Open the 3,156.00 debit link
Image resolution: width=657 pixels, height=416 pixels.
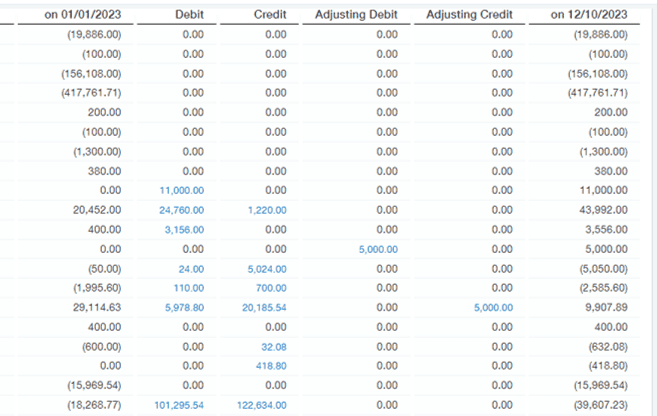click(x=184, y=230)
